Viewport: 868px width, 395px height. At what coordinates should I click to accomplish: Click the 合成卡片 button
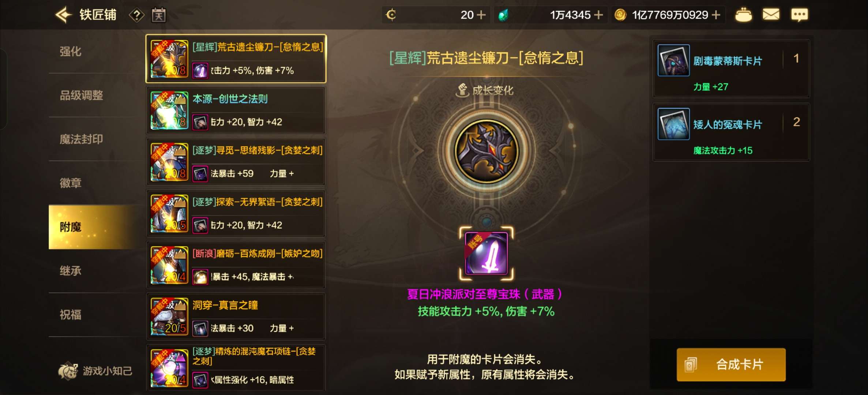[x=731, y=365]
